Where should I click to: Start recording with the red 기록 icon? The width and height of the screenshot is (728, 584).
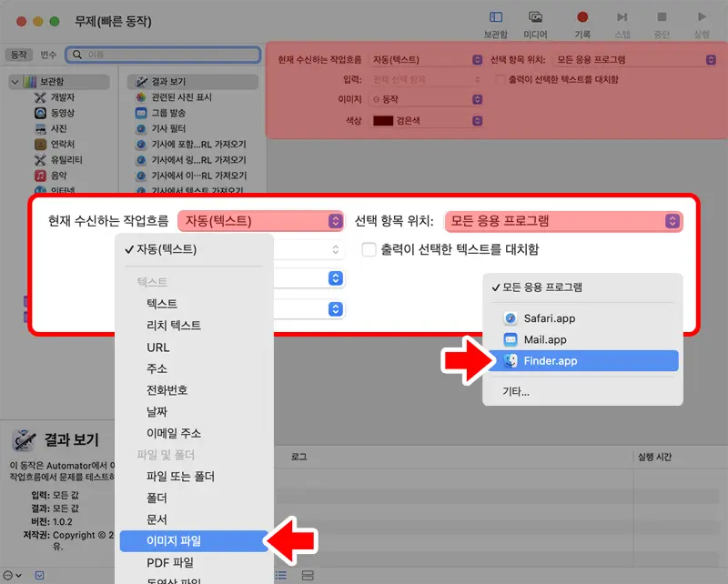pos(582,17)
